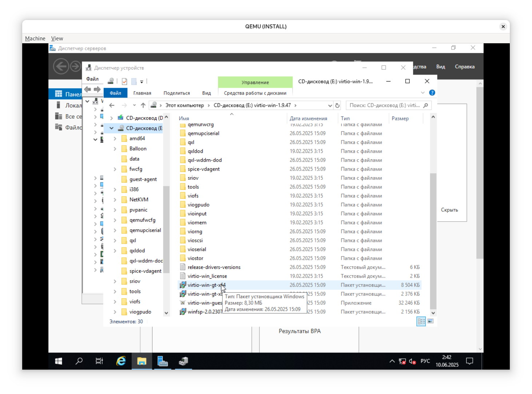Expand the NetKVM folder tree node
The image size is (532, 394).
coord(115,200)
